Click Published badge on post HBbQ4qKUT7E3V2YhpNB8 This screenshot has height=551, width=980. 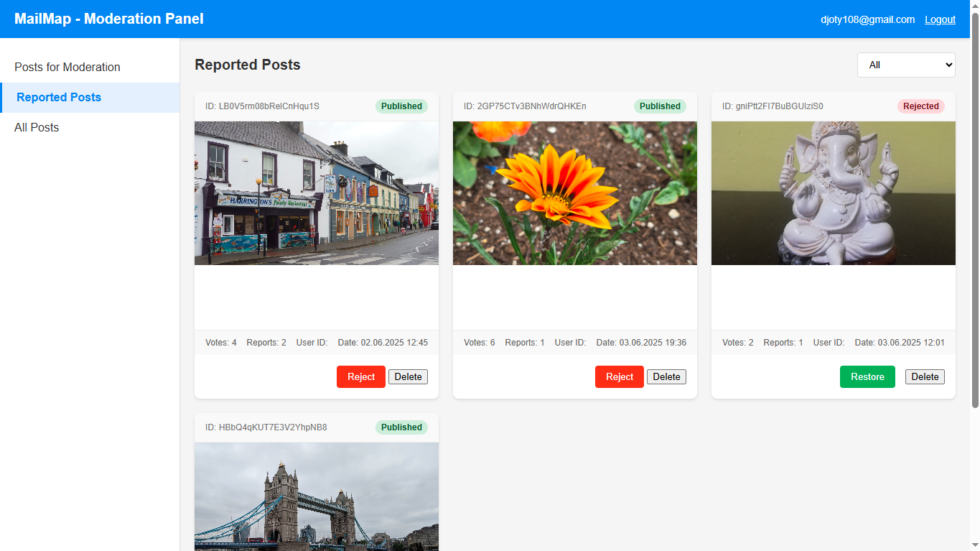point(401,427)
